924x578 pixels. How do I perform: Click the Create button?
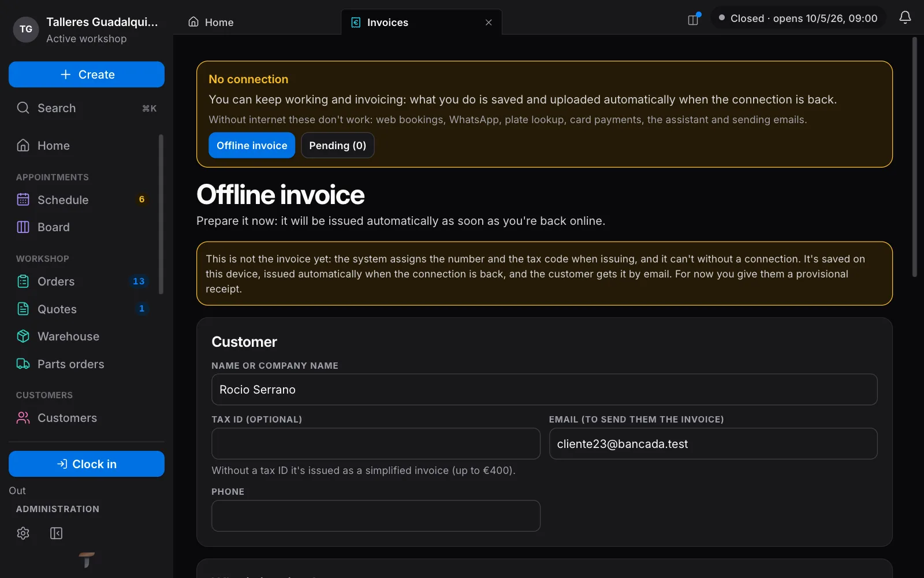coord(87,75)
